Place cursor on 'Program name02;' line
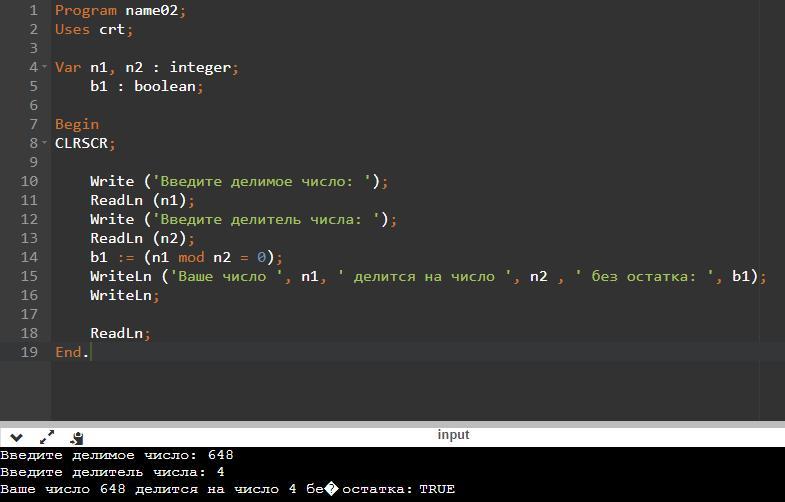Screen dimensions: 785x502 click(x=121, y=10)
